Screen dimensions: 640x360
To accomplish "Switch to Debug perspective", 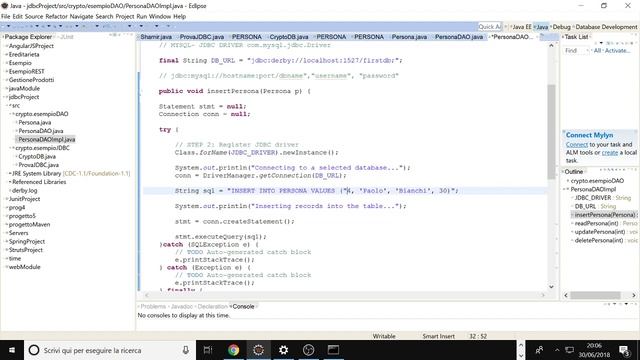I will [562, 27].
